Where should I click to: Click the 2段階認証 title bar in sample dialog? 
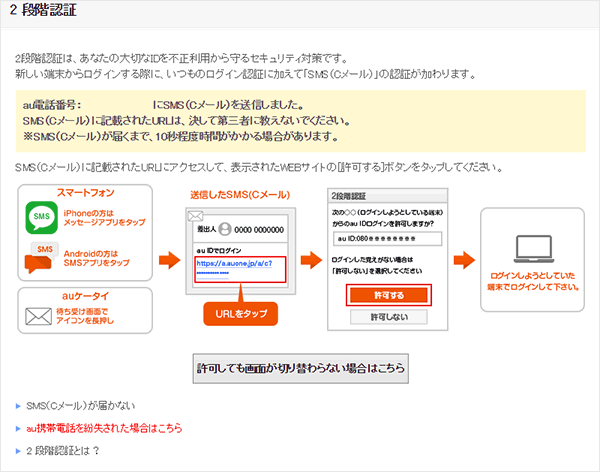coord(388,196)
